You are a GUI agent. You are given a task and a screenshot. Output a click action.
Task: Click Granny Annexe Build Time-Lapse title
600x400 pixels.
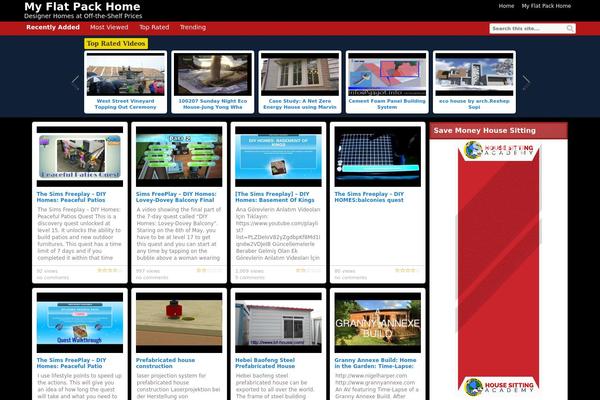[375, 363]
